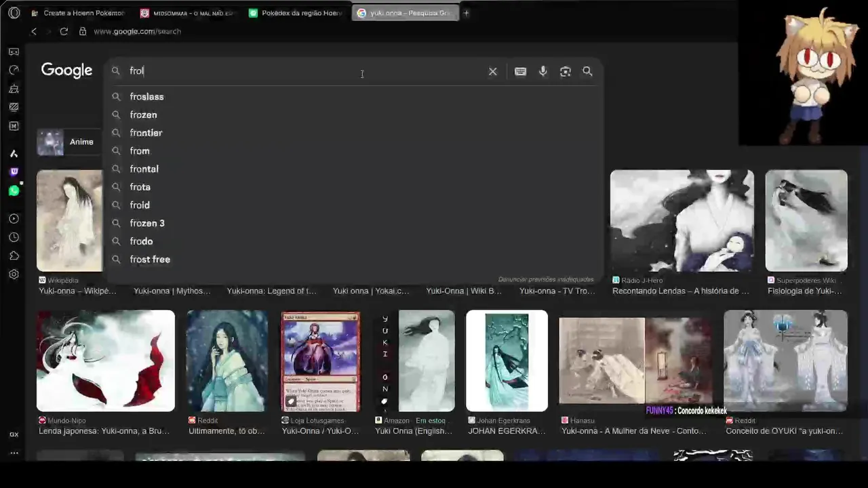868x488 pixels.
Task: Switch to the MIDSOMMAR tab
Action: point(186,13)
